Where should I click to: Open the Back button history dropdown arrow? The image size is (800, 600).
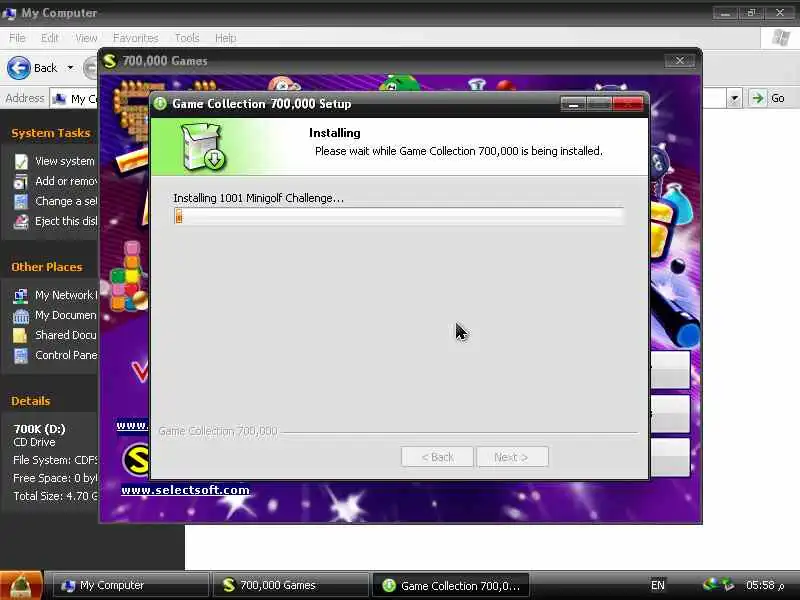tap(70, 68)
